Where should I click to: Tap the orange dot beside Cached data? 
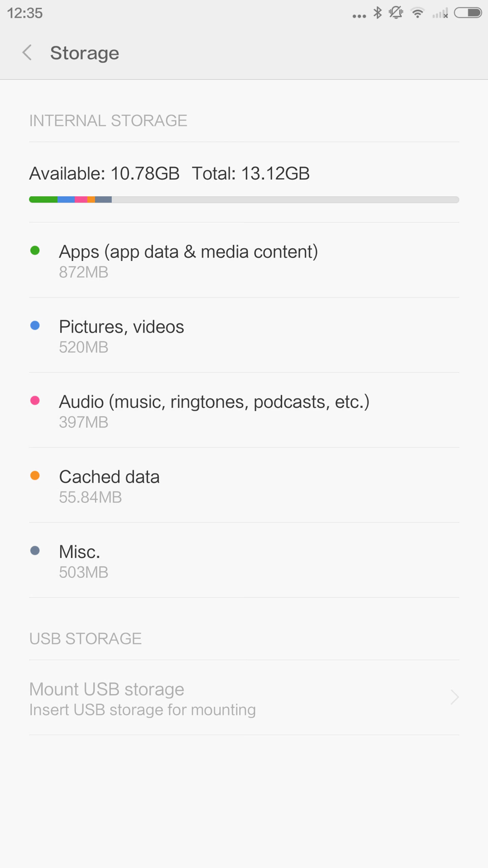point(35,475)
